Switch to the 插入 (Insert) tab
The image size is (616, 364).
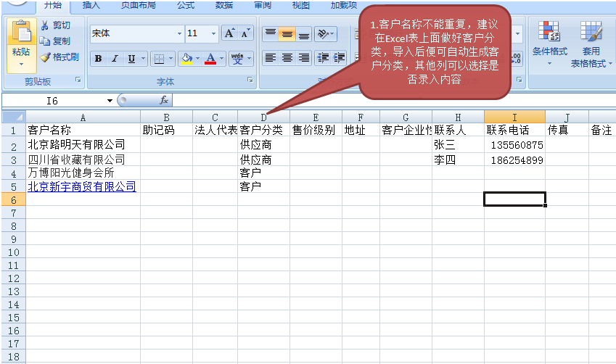[91, 5]
